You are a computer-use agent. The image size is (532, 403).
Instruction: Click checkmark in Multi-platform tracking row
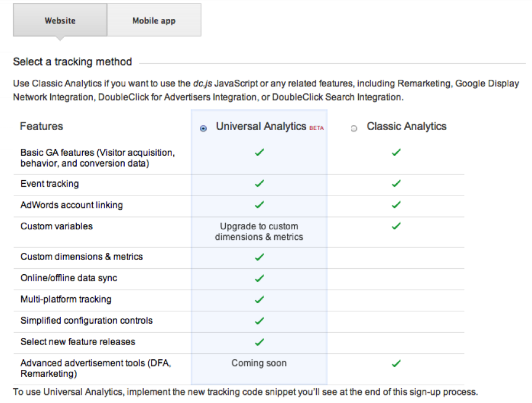point(259,300)
